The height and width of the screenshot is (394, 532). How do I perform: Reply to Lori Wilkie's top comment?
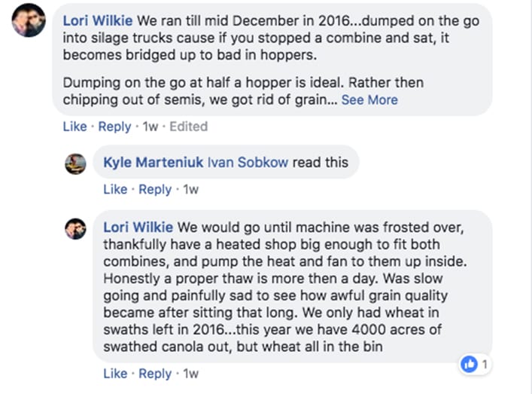tap(114, 127)
